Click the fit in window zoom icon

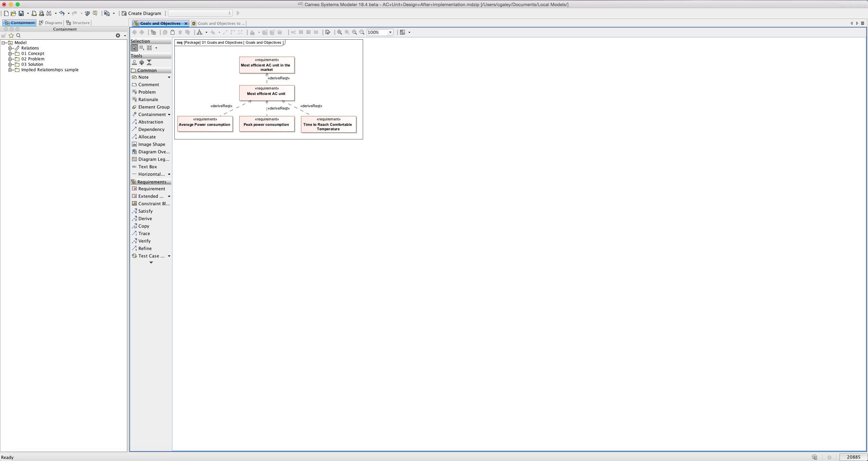(340, 32)
